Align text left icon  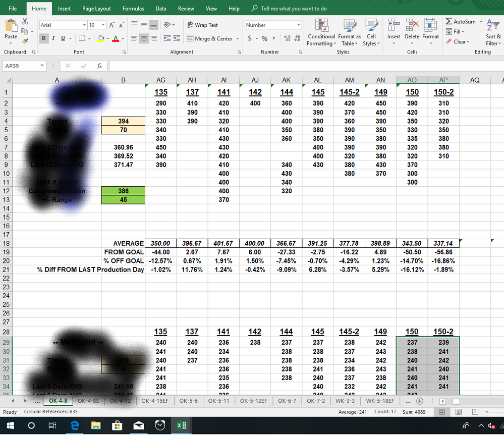[134, 38]
